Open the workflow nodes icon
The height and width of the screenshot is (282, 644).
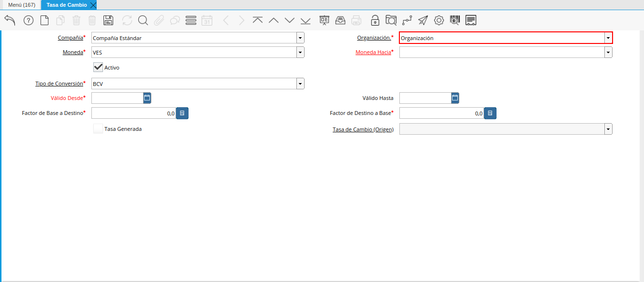[407, 20]
